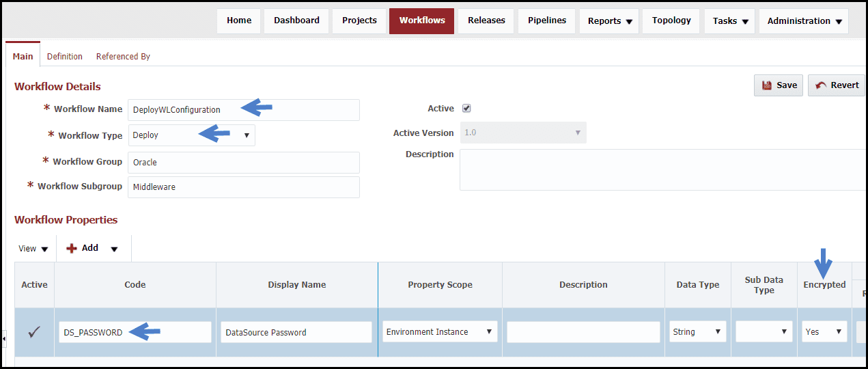Click the Revert arrow icon
The height and width of the screenshot is (369, 868).
tap(820, 85)
